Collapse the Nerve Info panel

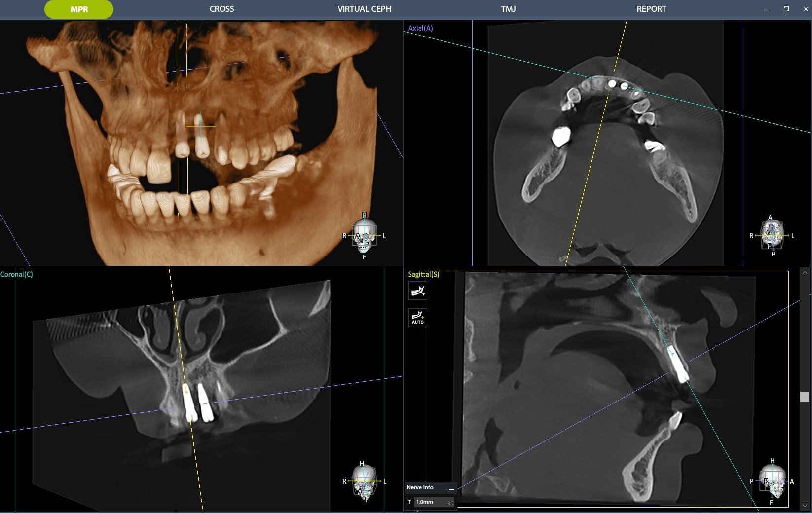click(x=451, y=488)
